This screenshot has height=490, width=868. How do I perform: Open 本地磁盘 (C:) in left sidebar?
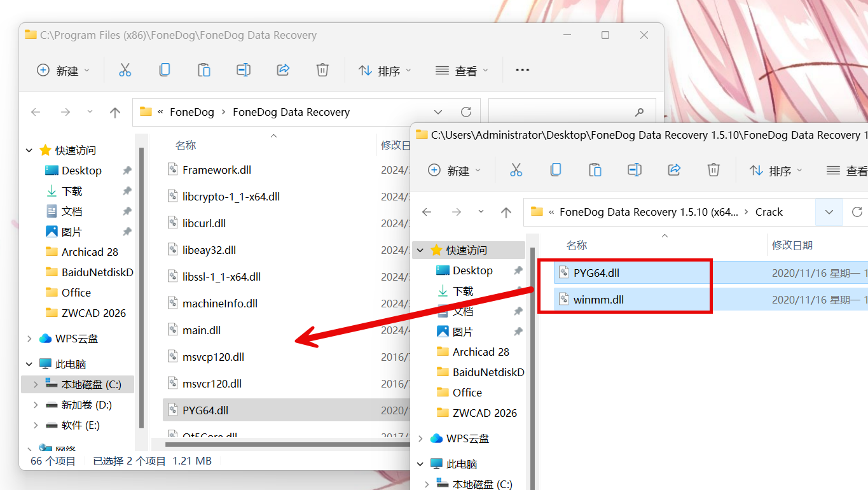pos(91,384)
